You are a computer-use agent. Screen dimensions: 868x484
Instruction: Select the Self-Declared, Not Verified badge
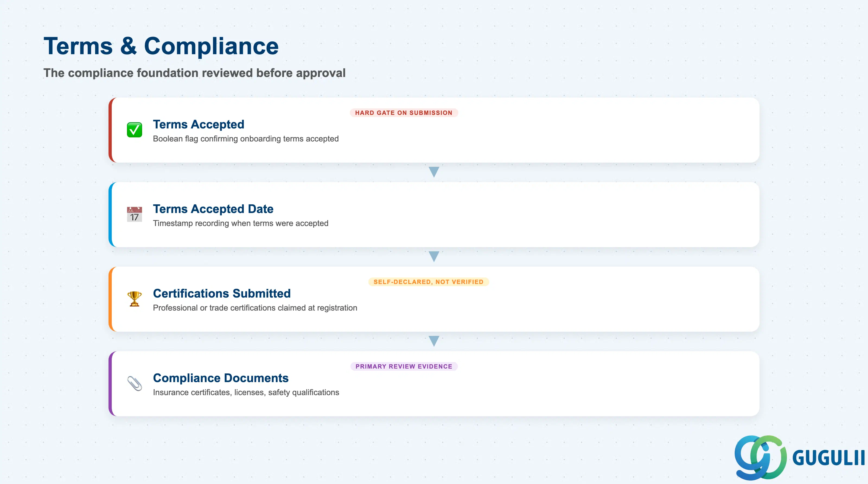click(x=428, y=282)
